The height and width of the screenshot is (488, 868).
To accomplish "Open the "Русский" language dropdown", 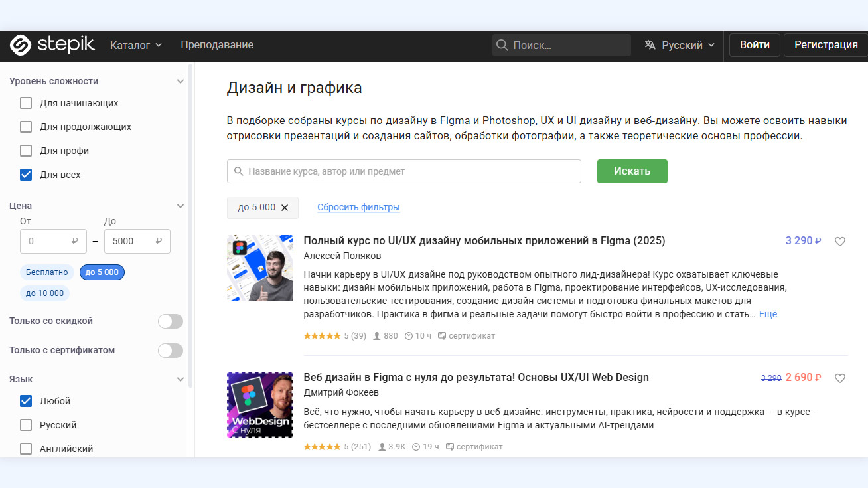I will click(x=680, y=45).
